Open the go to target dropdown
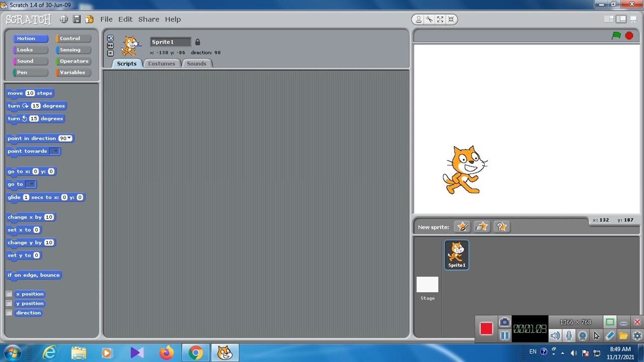 click(30, 185)
